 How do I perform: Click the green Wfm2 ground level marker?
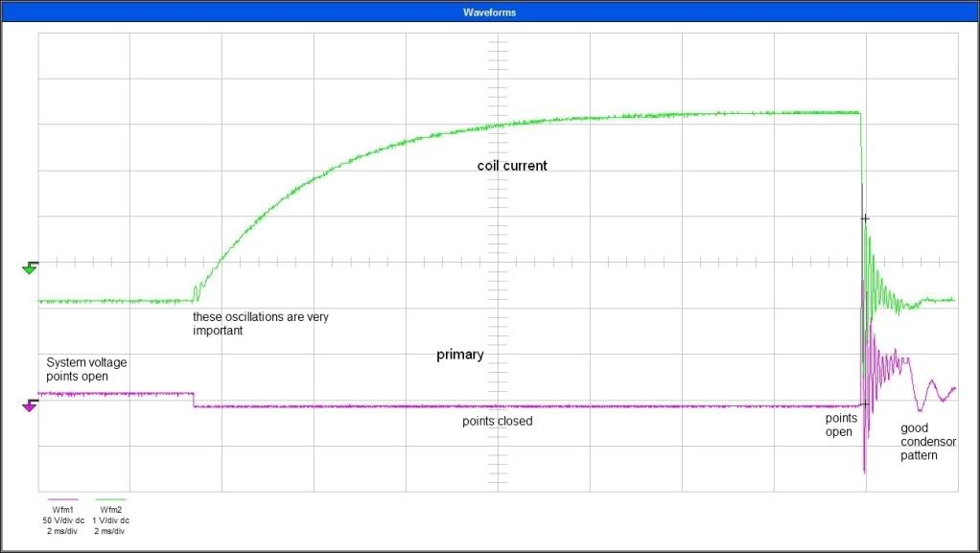[30, 268]
